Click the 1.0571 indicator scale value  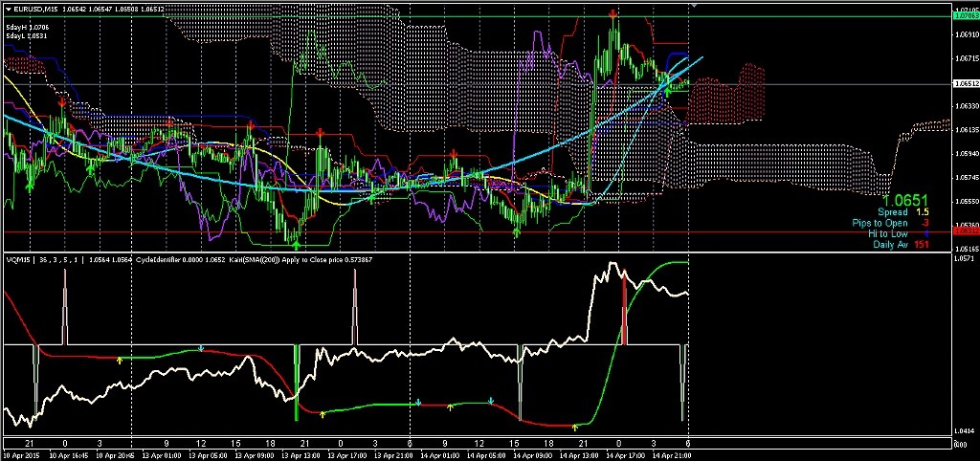pyautogui.click(x=963, y=258)
